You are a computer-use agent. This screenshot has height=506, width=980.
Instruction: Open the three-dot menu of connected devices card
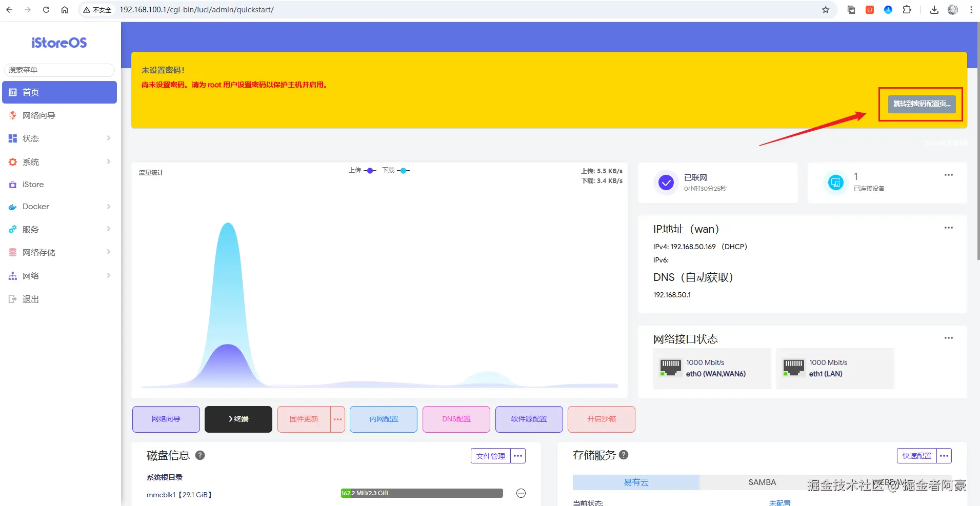coord(949,175)
